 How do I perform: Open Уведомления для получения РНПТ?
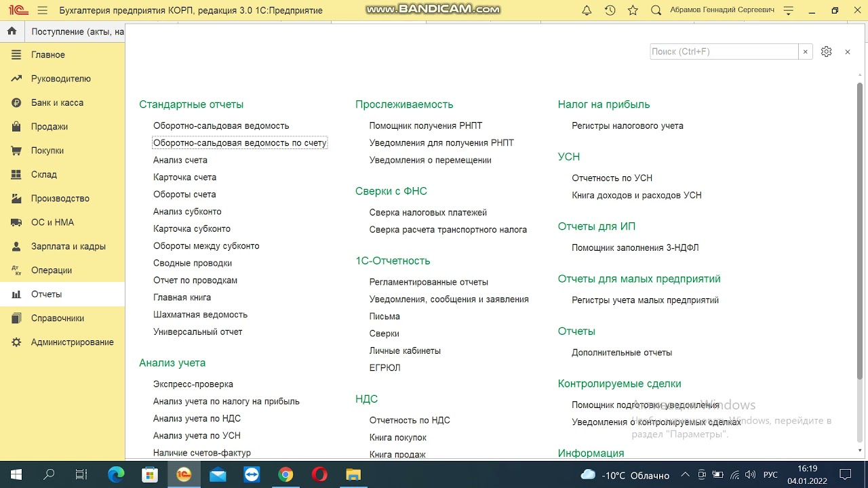441,143
